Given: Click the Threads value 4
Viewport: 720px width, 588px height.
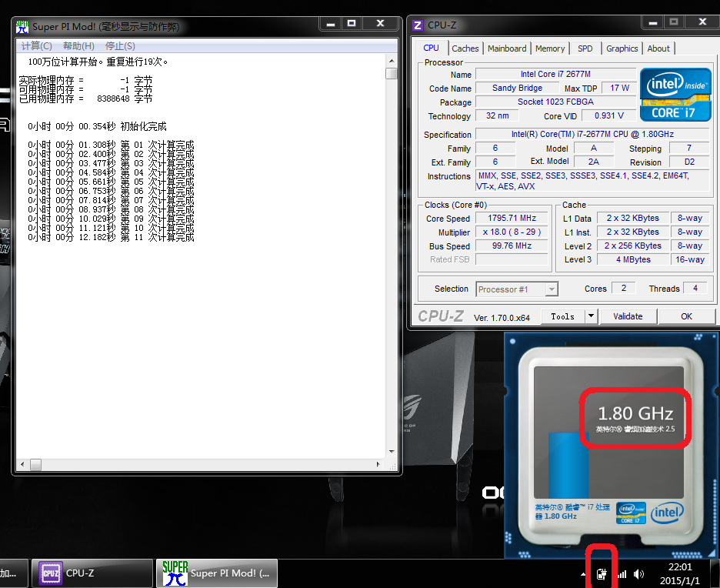Looking at the screenshot, I should (695, 288).
